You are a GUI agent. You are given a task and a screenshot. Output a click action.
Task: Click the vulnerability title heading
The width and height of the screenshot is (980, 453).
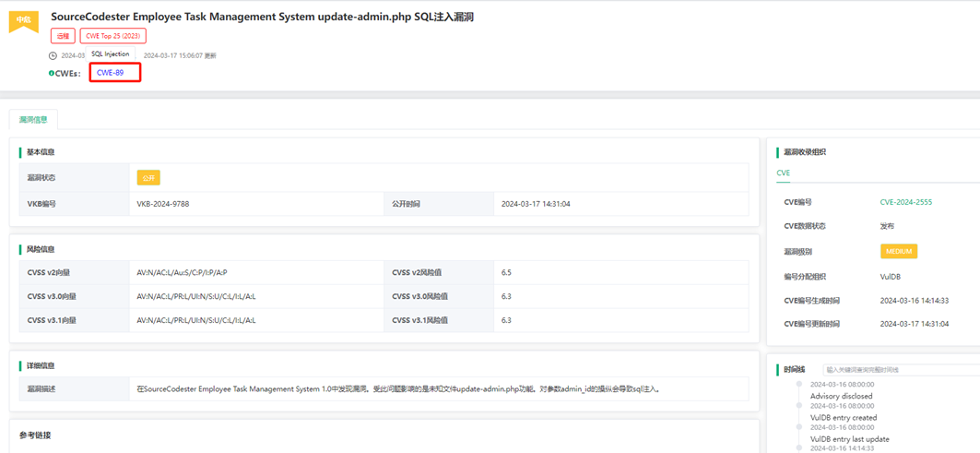263,17
